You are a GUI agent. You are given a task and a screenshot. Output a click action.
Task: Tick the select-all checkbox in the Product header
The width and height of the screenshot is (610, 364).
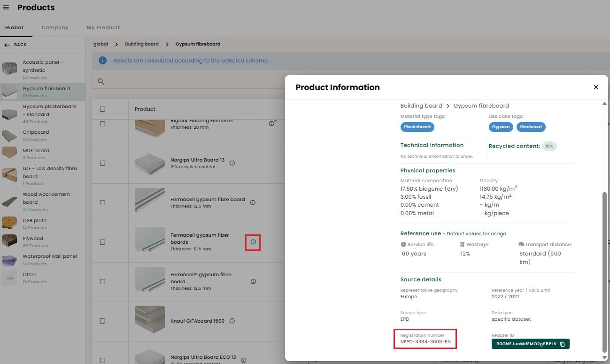tap(102, 109)
